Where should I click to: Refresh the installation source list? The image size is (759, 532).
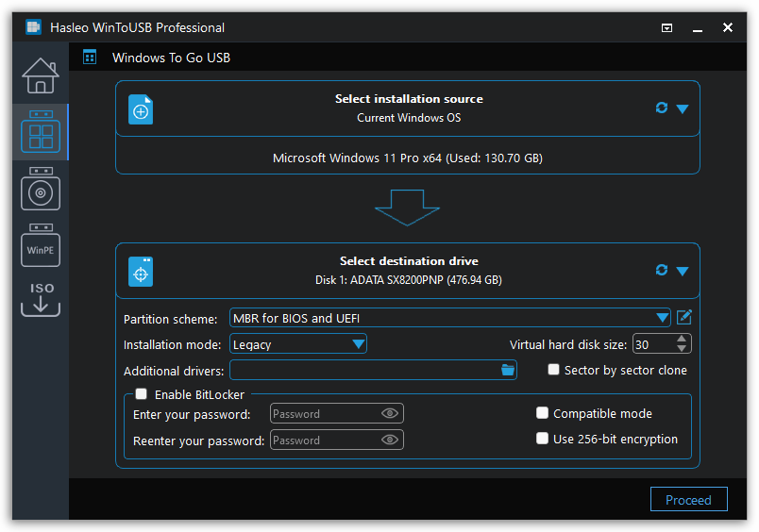pyautogui.click(x=662, y=108)
